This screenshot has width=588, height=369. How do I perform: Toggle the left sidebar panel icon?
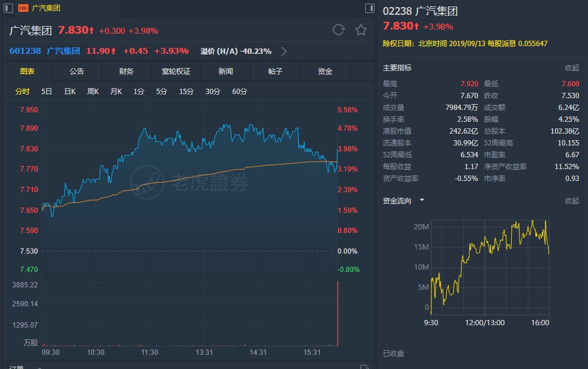8,8
